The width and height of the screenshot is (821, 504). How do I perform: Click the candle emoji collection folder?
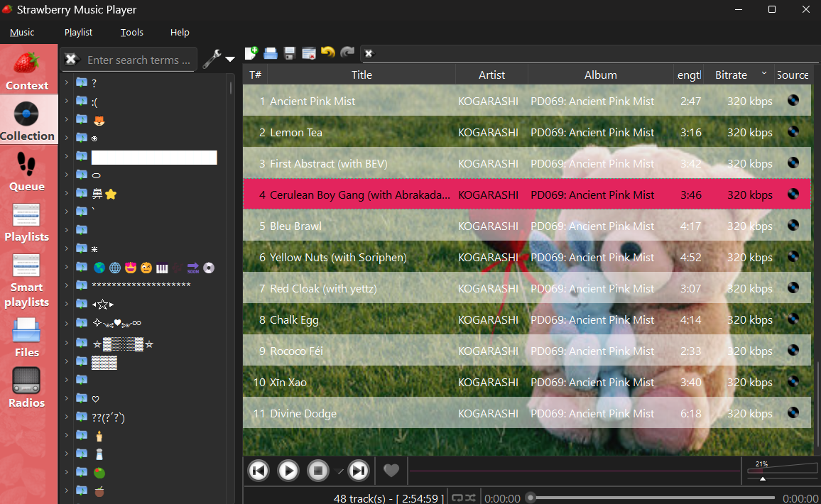tap(99, 435)
